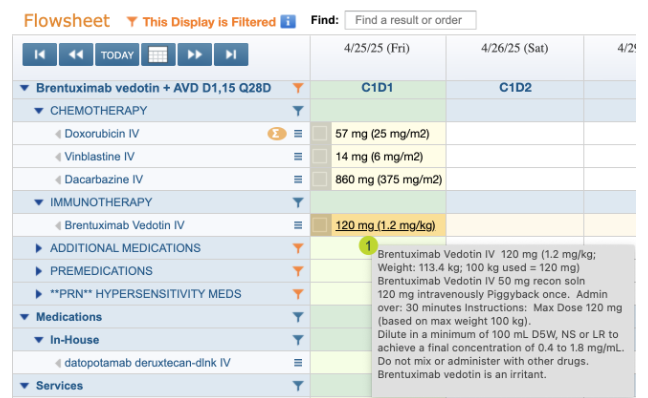Click the TODAY button
648x398 pixels.
(x=117, y=55)
